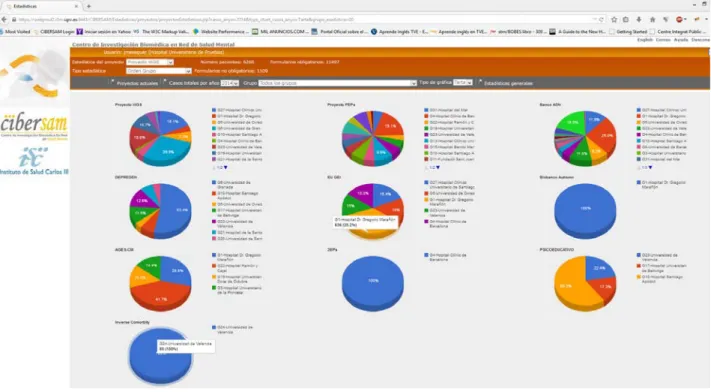Click the downloads arrow icon in toolbar
The height and width of the screenshot is (392, 711).
pyautogui.click(x=639, y=20)
